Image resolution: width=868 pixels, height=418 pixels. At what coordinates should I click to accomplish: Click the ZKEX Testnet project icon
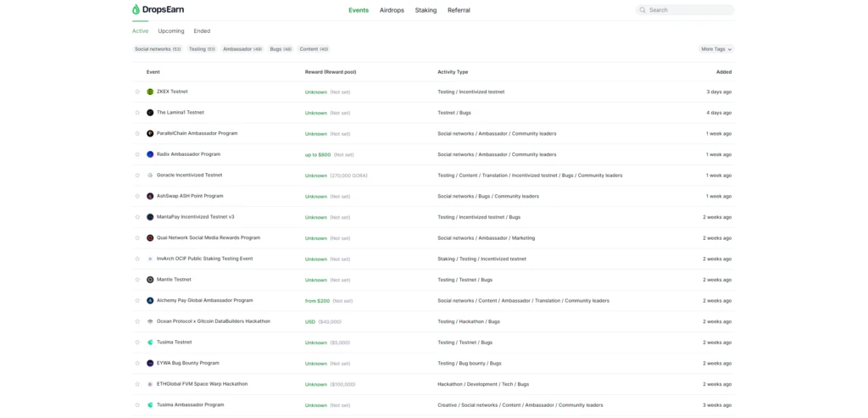click(x=150, y=92)
